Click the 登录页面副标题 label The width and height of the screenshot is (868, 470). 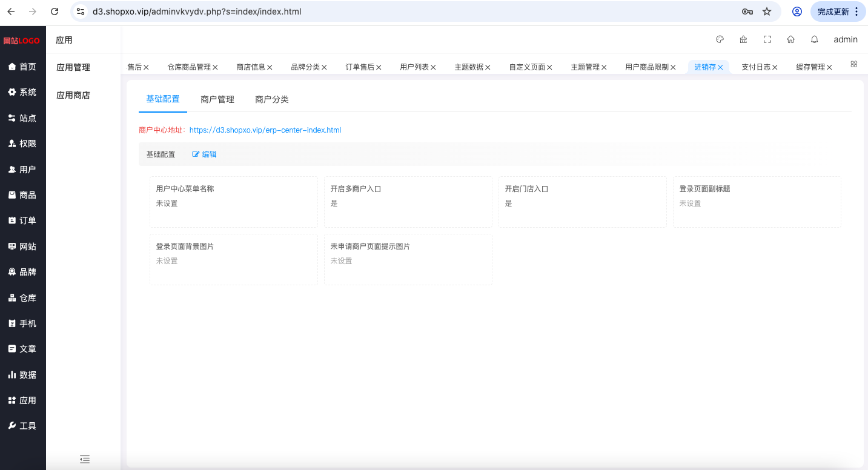[x=704, y=189]
